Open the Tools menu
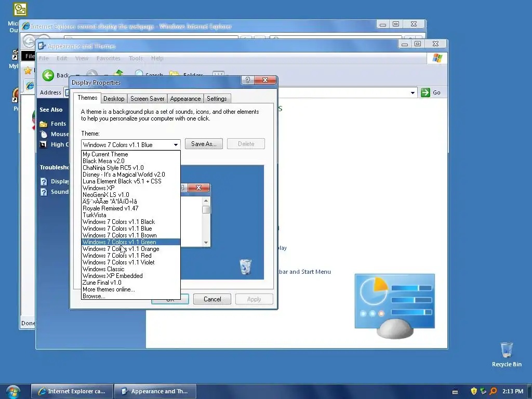Viewport: 532px width, 399px height. 136,58
